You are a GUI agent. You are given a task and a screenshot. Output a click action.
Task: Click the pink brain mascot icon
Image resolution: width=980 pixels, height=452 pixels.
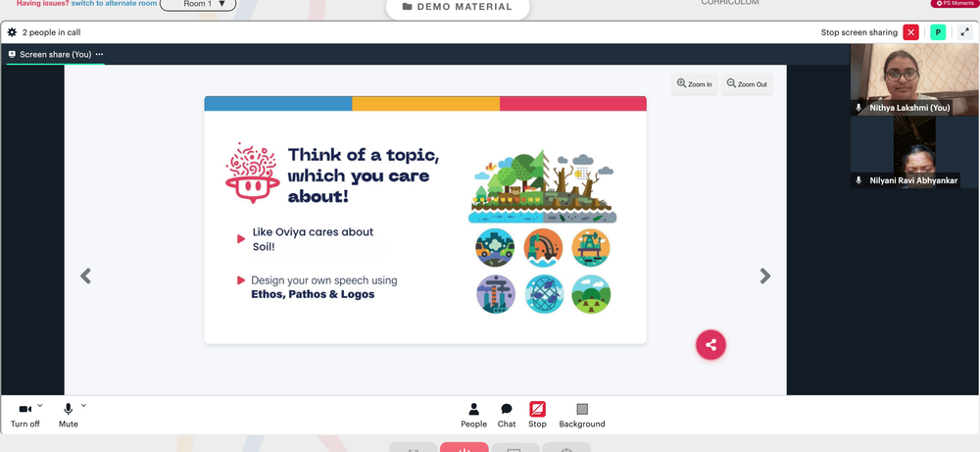pyautogui.click(x=253, y=173)
